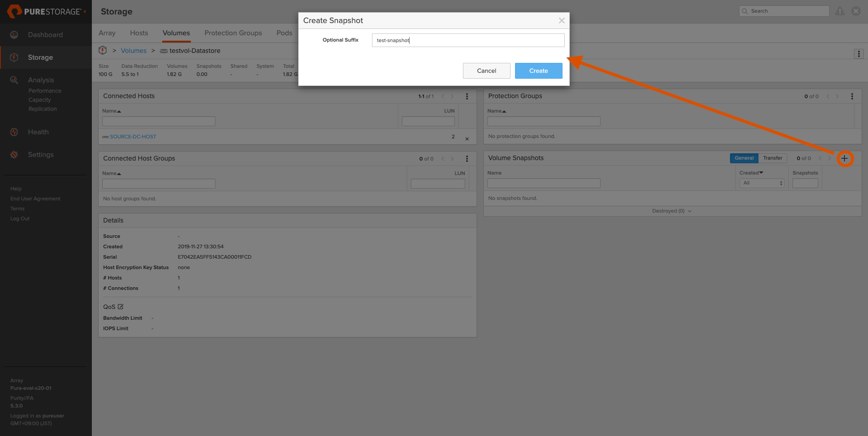Open the SOURCE-DC-HOST link
868x436 pixels.
(x=133, y=137)
